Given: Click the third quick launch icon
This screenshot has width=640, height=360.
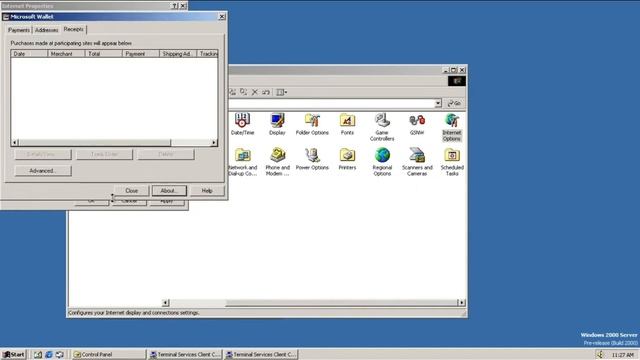Looking at the screenshot, I should 60,354.
